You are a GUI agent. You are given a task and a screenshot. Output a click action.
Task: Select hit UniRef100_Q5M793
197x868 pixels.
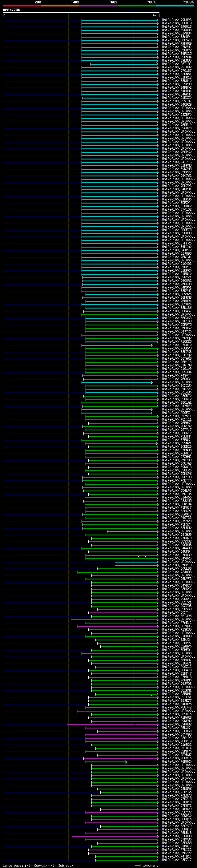[177, 186]
